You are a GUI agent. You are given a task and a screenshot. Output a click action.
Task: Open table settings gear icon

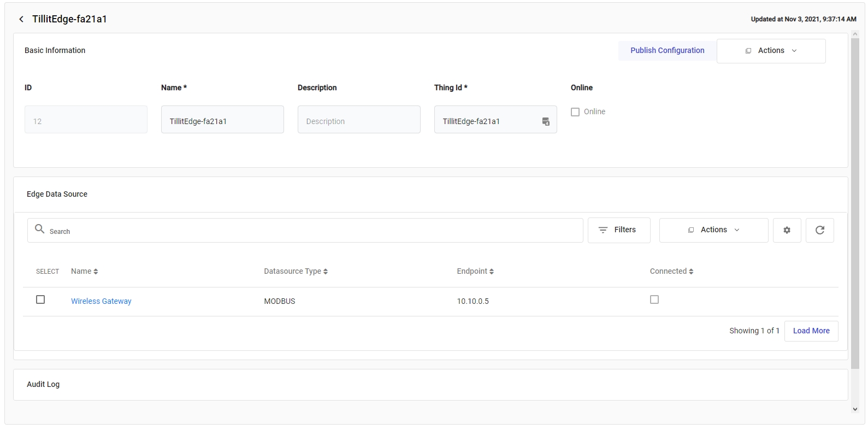pos(787,230)
